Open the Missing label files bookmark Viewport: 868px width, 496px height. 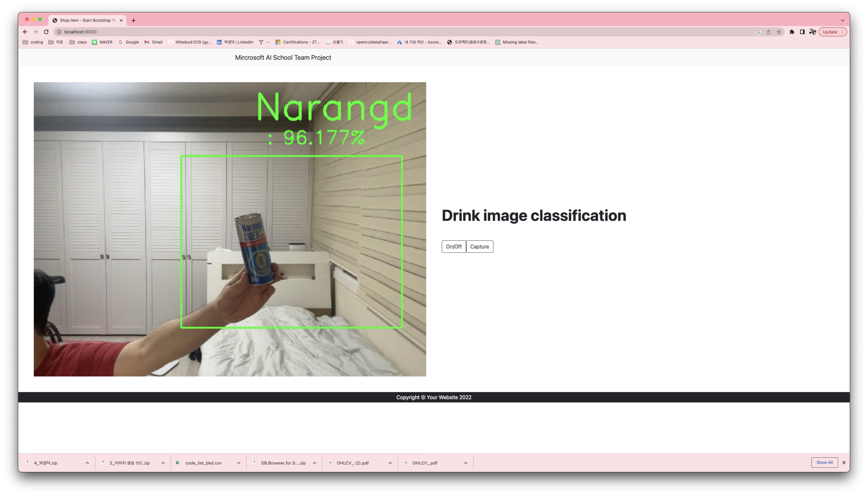coord(517,42)
